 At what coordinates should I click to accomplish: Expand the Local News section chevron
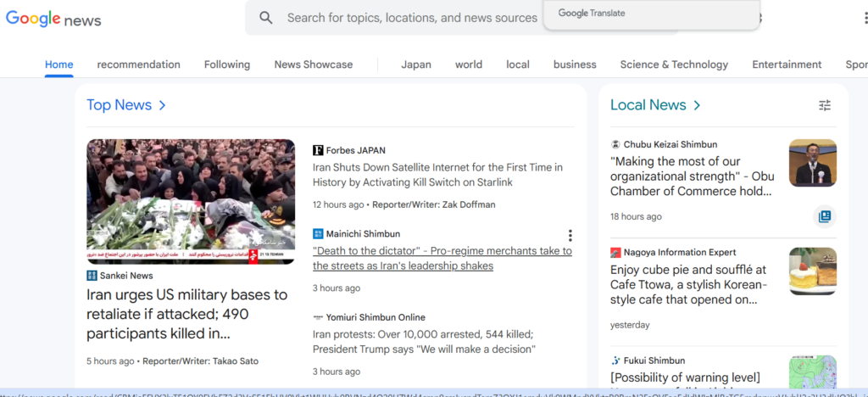click(697, 105)
